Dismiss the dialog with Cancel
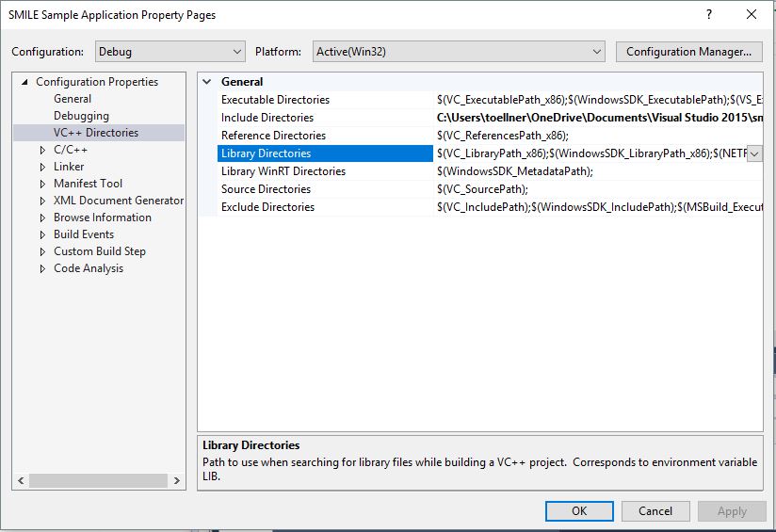 point(655,510)
